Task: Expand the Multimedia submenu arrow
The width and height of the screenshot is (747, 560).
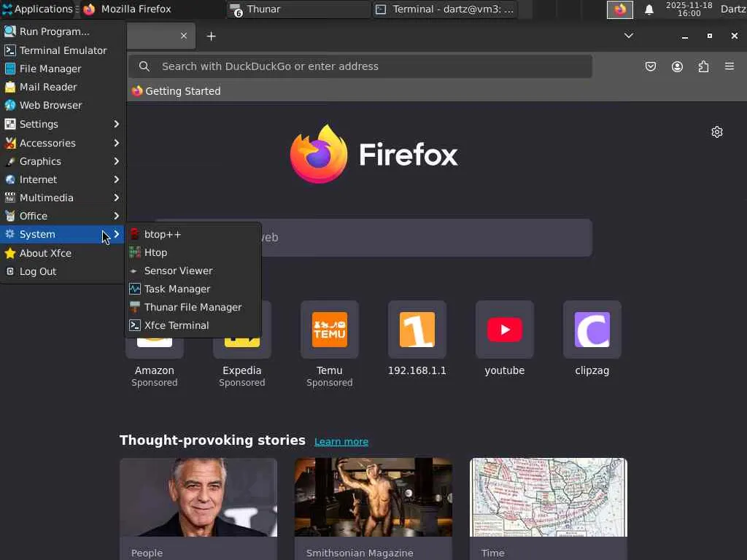Action: 116,198
